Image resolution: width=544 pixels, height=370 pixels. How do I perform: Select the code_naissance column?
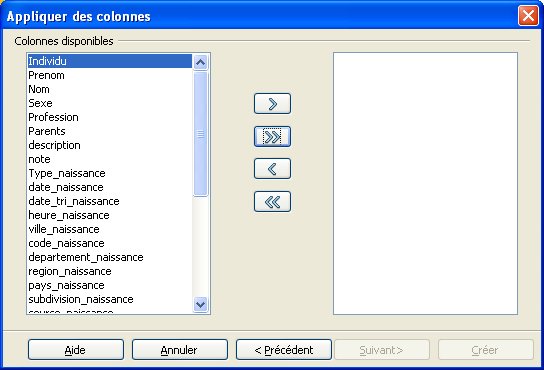pyautogui.click(x=110, y=243)
